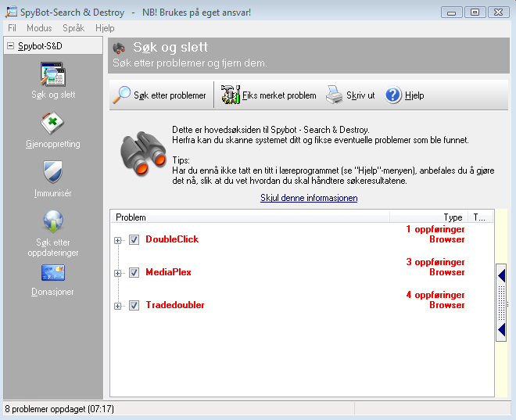The width and height of the screenshot is (516, 420).
Task: Open the Modus menu
Action: (39, 28)
